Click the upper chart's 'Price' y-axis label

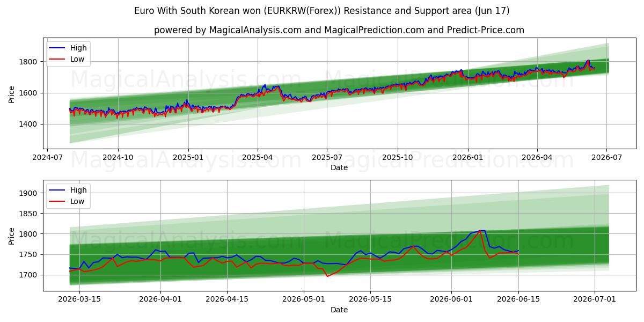[x=12, y=93]
